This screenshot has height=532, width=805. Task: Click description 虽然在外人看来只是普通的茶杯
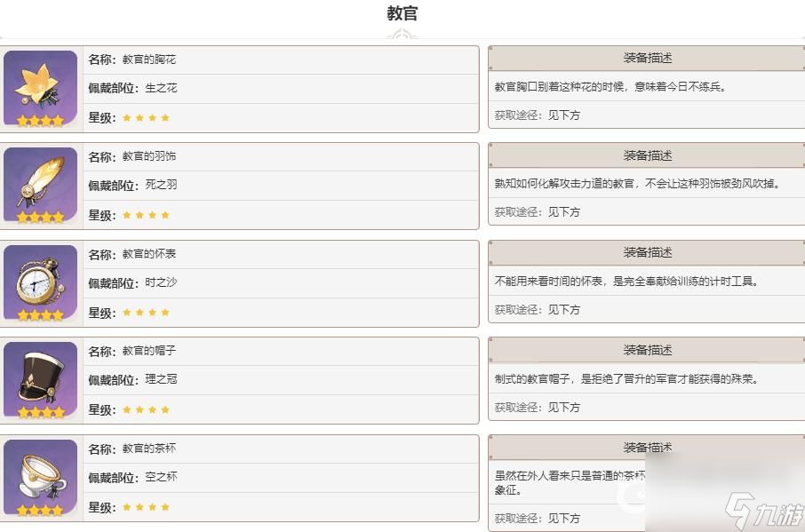pyautogui.click(x=570, y=483)
